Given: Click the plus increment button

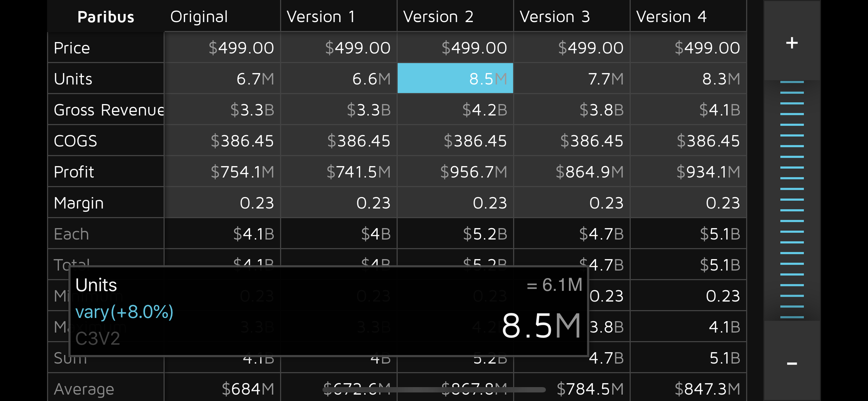Looking at the screenshot, I should pos(792,43).
